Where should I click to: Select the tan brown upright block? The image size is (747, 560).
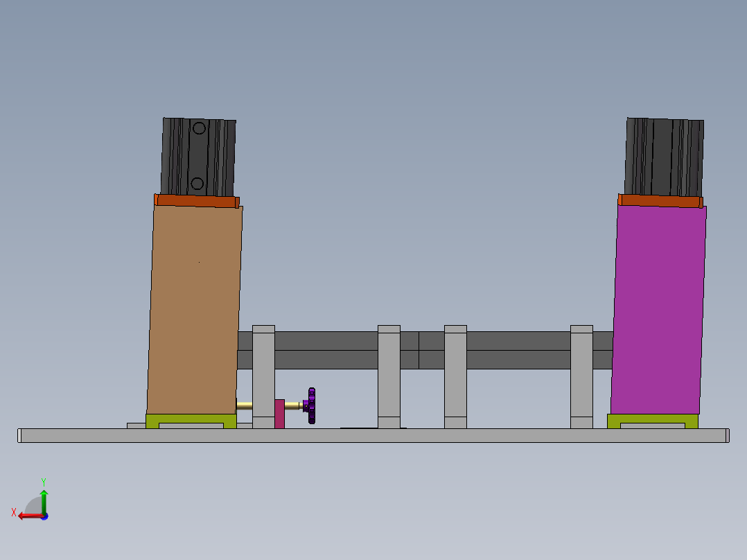(194, 310)
